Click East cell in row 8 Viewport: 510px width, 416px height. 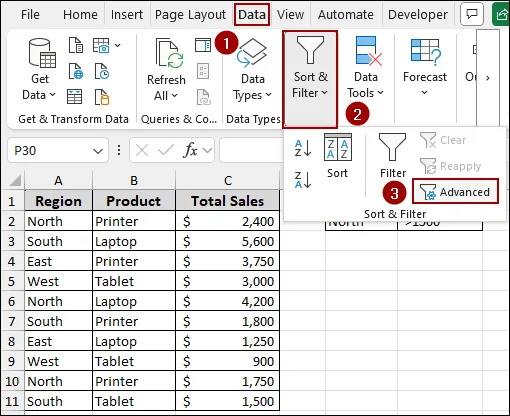coord(58,341)
